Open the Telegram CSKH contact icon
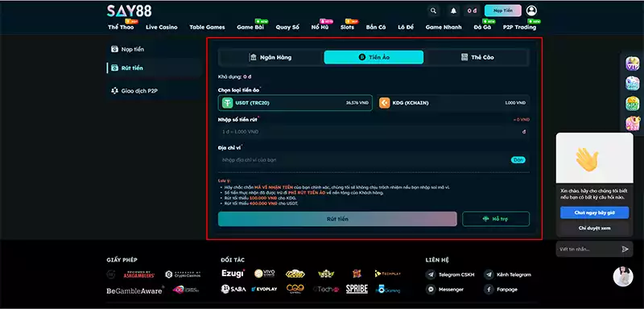The height and width of the screenshot is (309, 644). coord(431,274)
